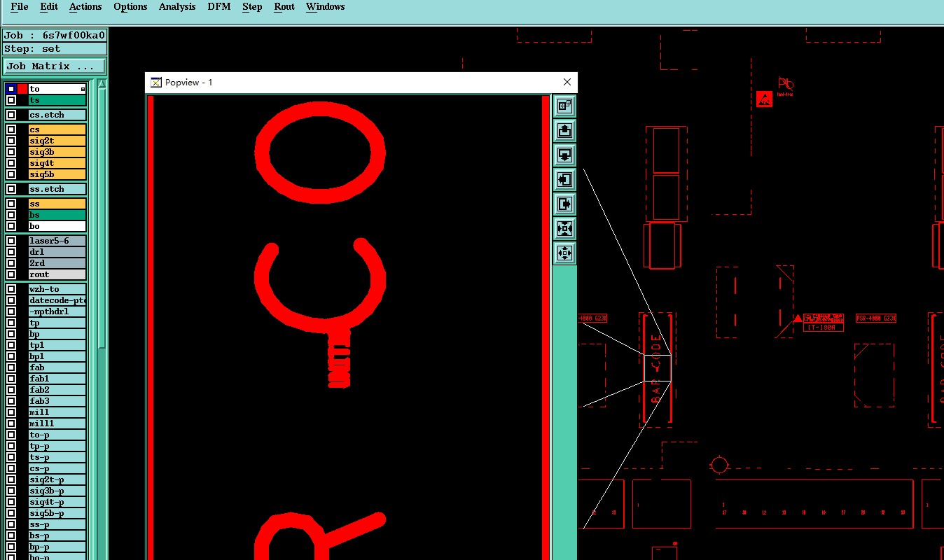The image size is (944, 560).
Task: Select layer name 'to'
Action: pyautogui.click(x=57, y=89)
